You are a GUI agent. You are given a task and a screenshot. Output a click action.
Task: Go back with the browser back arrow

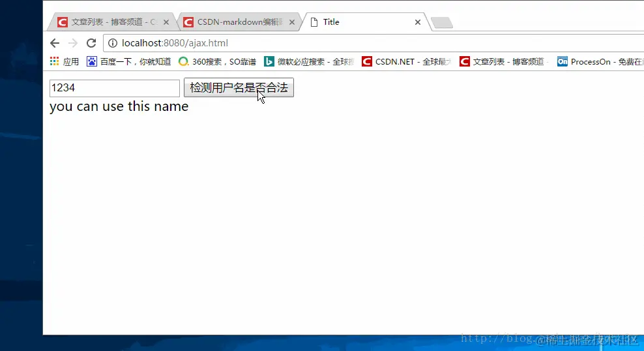[x=55, y=43]
